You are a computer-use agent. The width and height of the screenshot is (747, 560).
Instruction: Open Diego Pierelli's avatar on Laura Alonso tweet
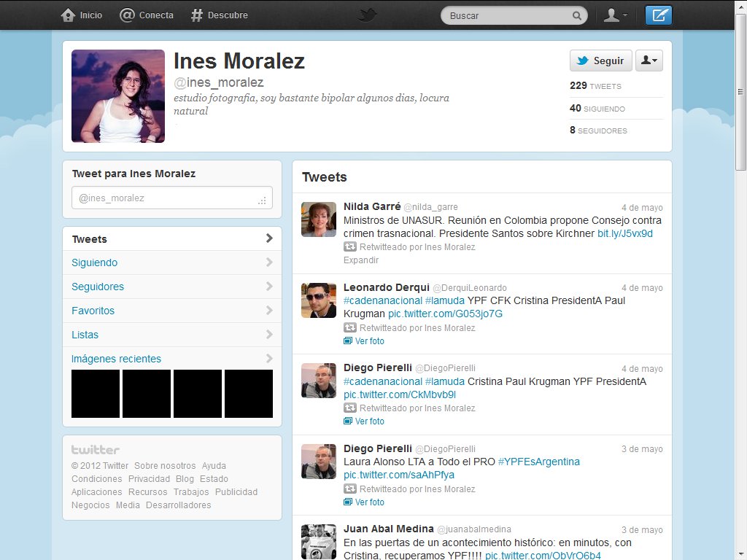click(x=319, y=462)
